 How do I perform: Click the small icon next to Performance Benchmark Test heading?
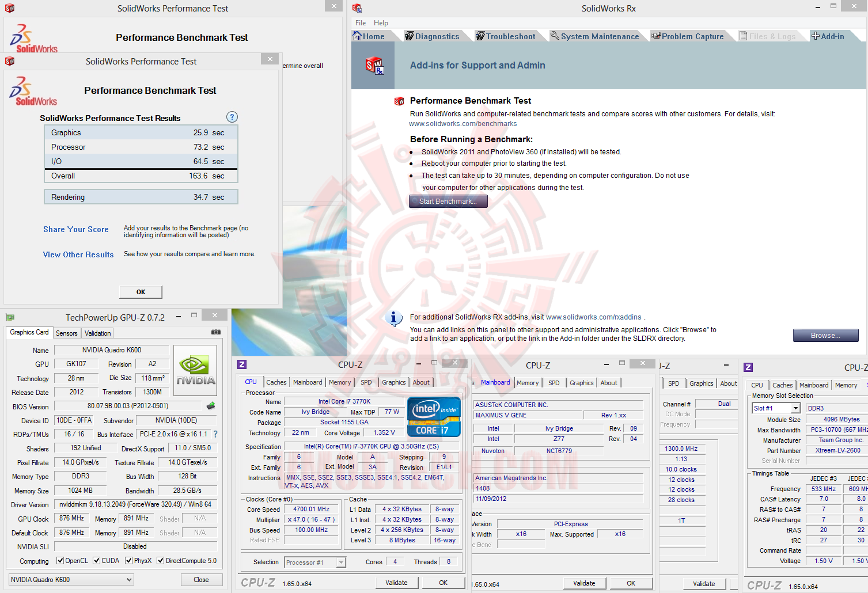399,101
